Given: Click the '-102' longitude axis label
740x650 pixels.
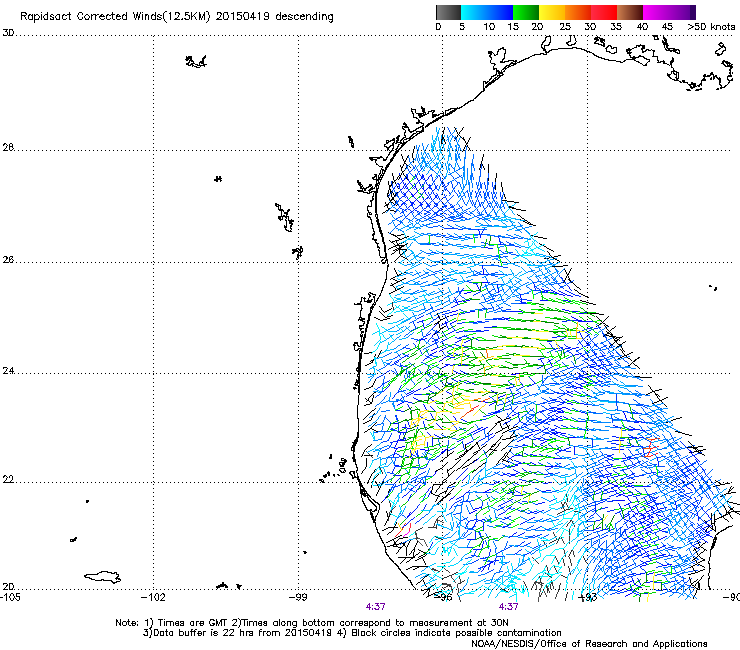Looking at the screenshot, I should pos(153,597).
